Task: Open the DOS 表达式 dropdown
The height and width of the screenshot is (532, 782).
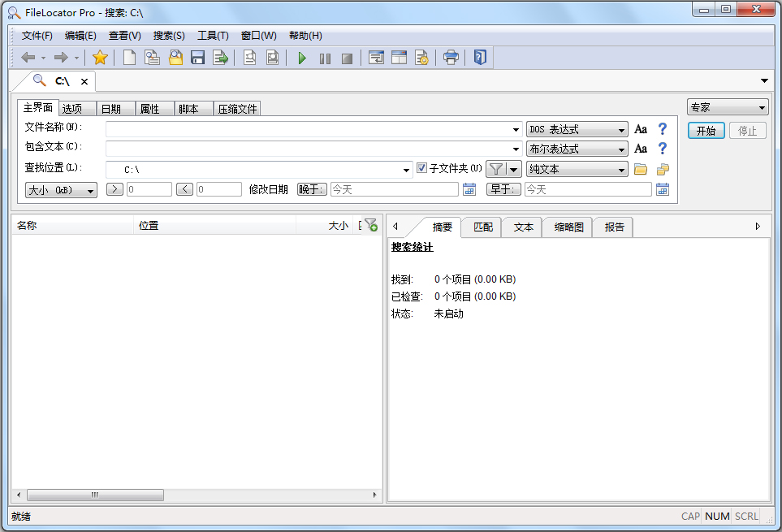Action: click(577, 130)
